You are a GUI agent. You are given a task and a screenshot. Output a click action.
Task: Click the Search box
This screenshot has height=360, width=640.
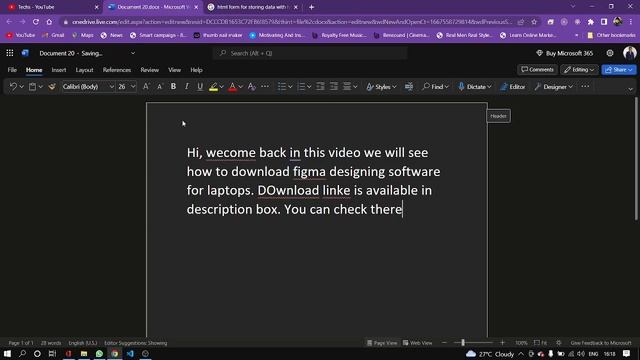coord(310,53)
